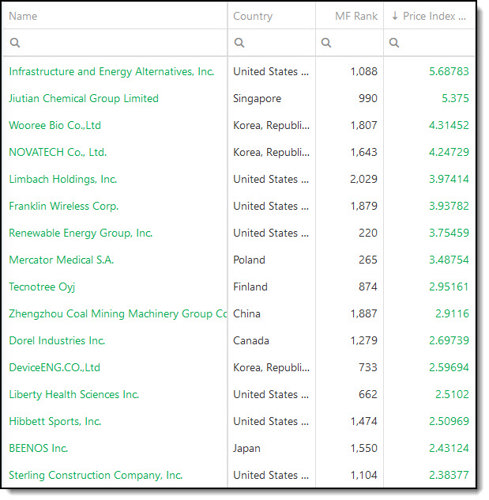This screenshot has height=500, width=489.
Task: Select the Finland country cell
Action: click(x=250, y=287)
